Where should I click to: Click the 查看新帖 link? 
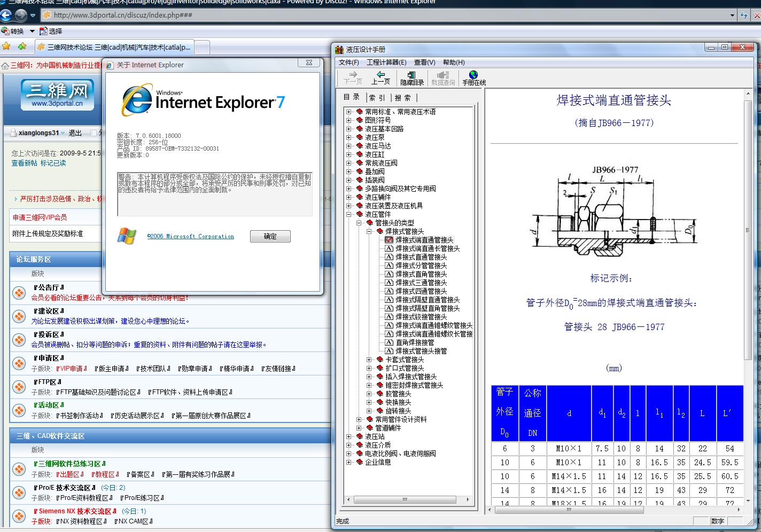coord(25,163)
